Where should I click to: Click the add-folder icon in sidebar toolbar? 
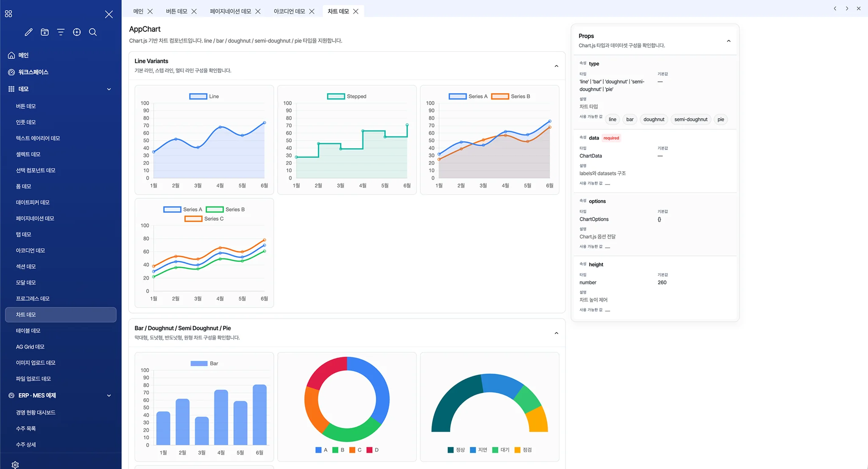[x=45, y=32]
